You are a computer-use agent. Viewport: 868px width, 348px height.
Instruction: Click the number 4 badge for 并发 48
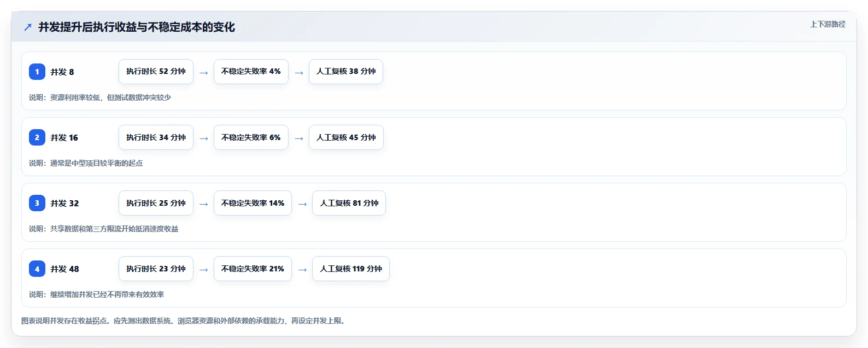(37, 269)
